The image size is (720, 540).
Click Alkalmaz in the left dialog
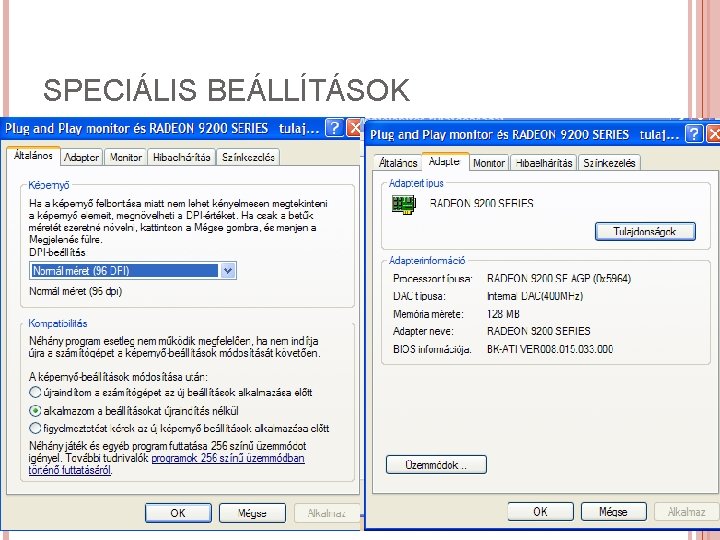point(326,513)
